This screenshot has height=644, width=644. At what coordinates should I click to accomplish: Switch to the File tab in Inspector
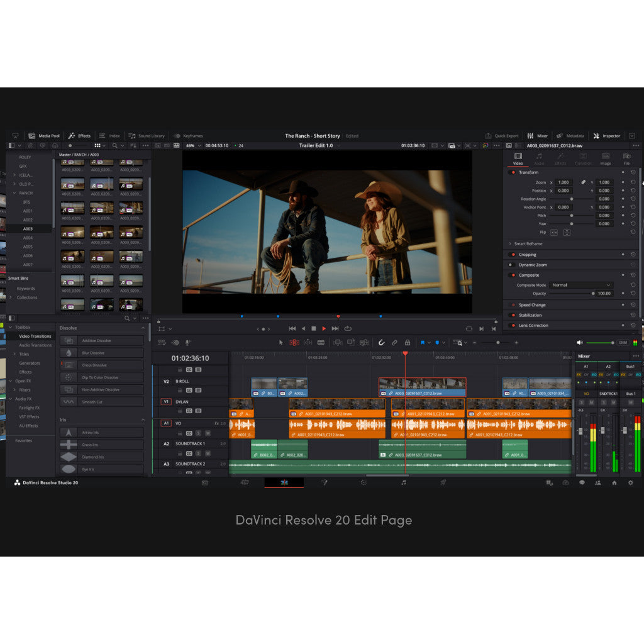pos(627,159)
